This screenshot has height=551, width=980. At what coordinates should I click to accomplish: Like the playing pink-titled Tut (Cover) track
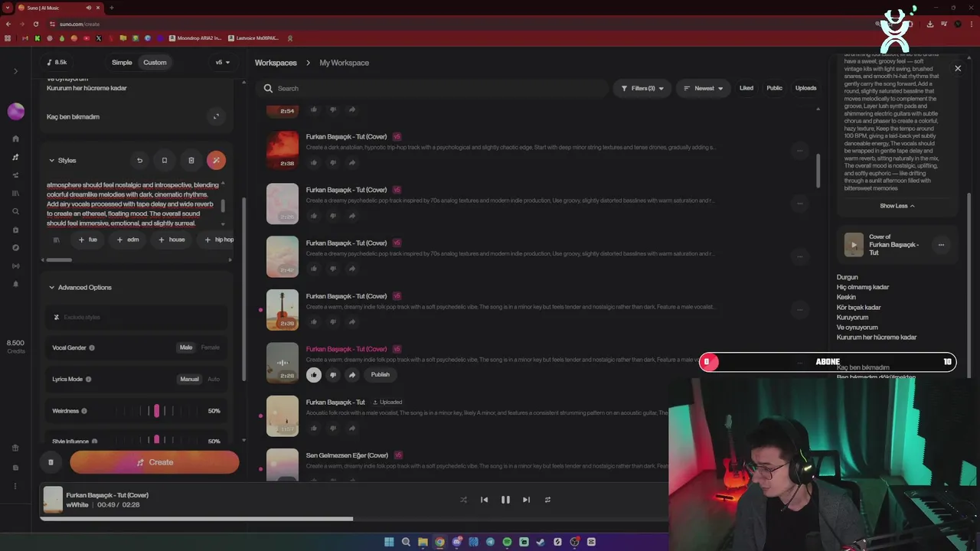point(314,375)
